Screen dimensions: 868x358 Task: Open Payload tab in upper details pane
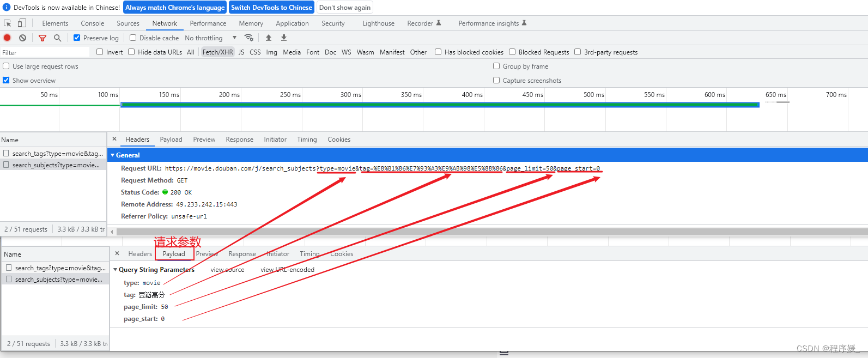[171, 139]
